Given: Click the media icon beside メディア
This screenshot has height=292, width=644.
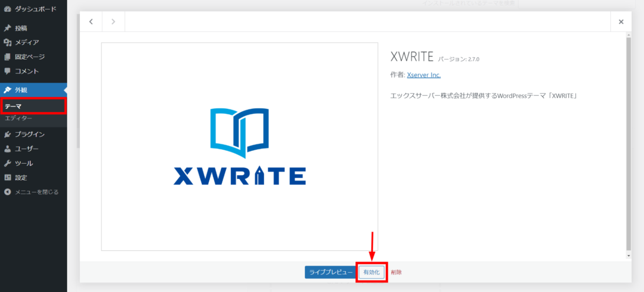Looking at the screenshot, I should point(8,42).
